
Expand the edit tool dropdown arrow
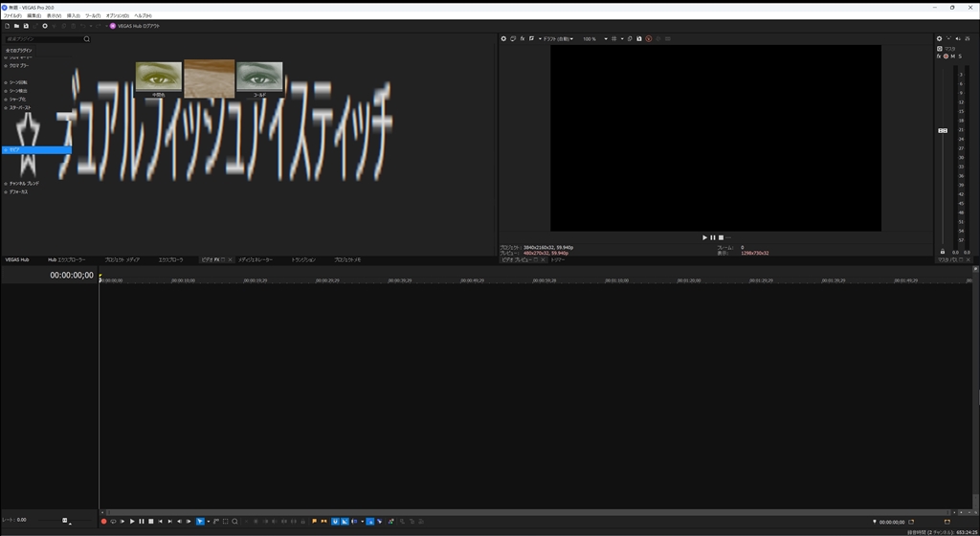click(x=208, y=521)
